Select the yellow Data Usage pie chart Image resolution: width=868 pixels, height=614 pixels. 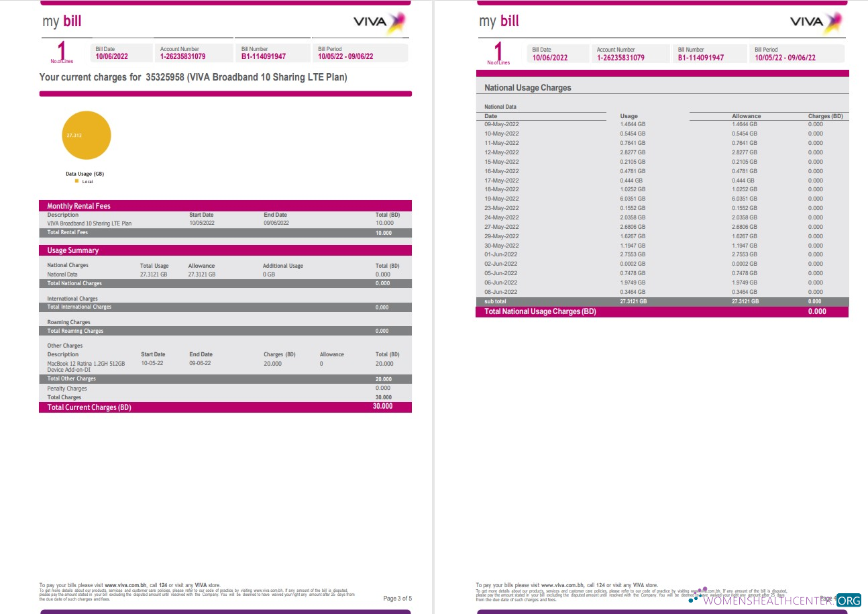(x=87, y=135)
